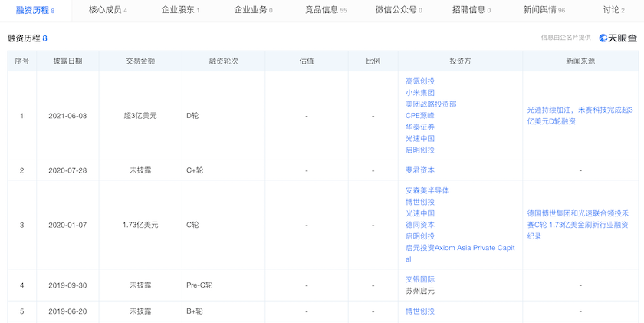Click the 投资方 column header
This screenshot has width=644, height=323.
click(x=460, y=61)
